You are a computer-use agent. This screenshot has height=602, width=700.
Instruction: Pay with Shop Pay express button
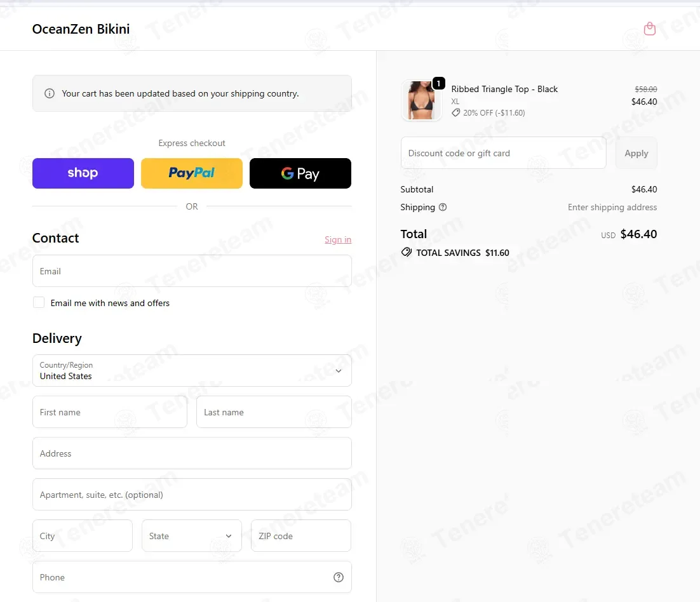tap(83, 173)
